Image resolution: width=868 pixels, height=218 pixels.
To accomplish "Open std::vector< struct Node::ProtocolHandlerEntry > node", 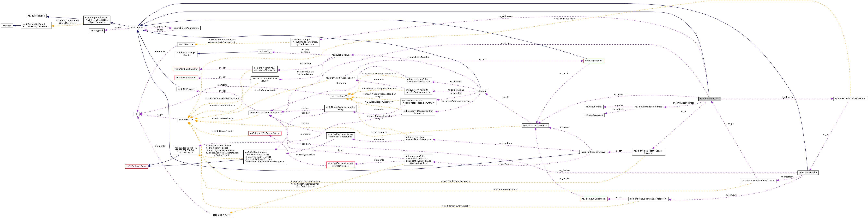I will point(418,102).
